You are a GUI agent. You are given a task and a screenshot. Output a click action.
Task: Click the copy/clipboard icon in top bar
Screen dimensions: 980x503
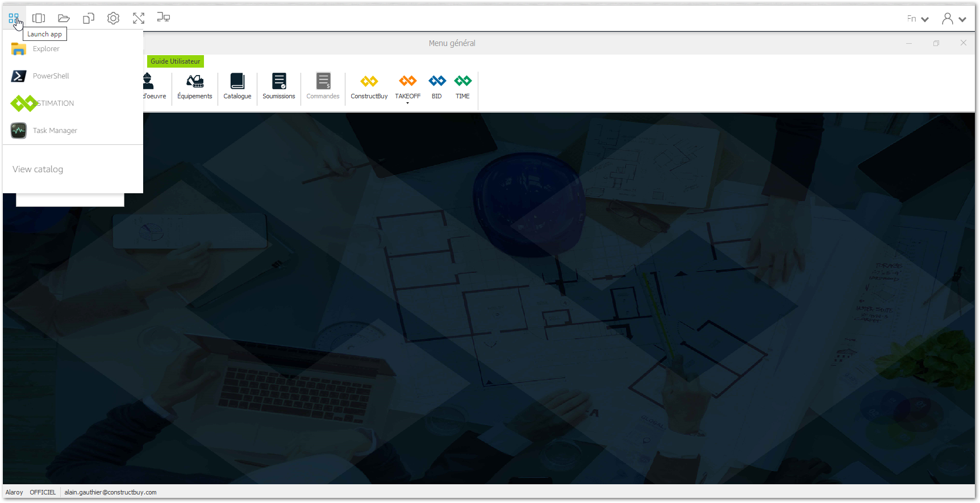coord(89,18)
